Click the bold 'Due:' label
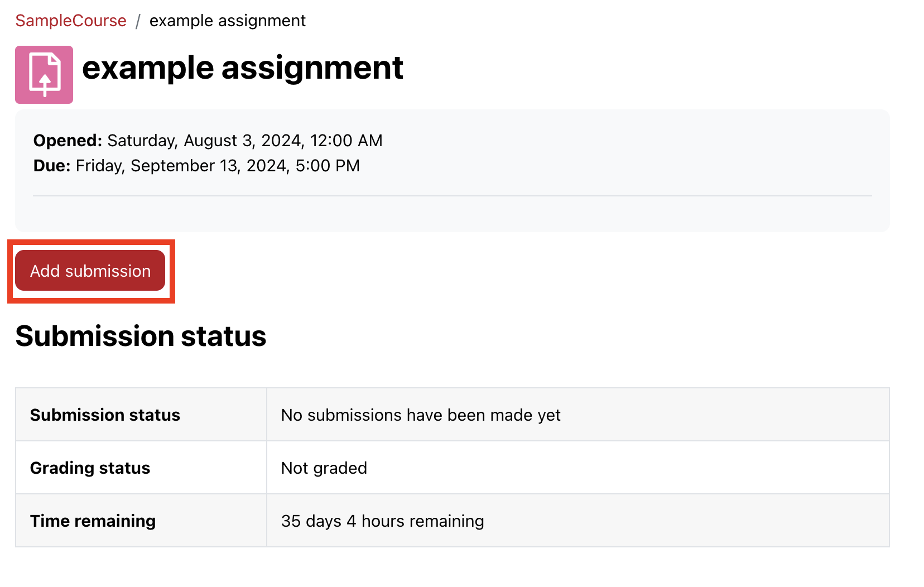 click(52, 166)
